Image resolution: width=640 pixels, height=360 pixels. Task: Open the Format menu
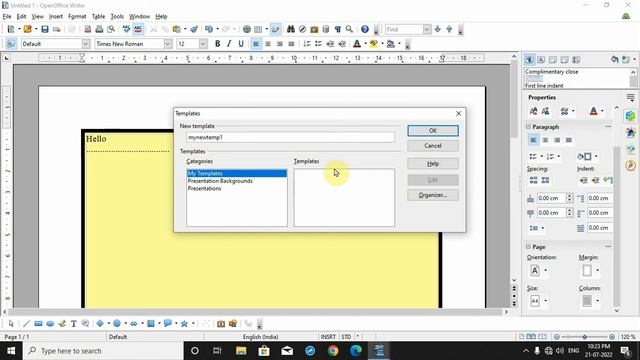pyautogui.click(x=77, y=16)
